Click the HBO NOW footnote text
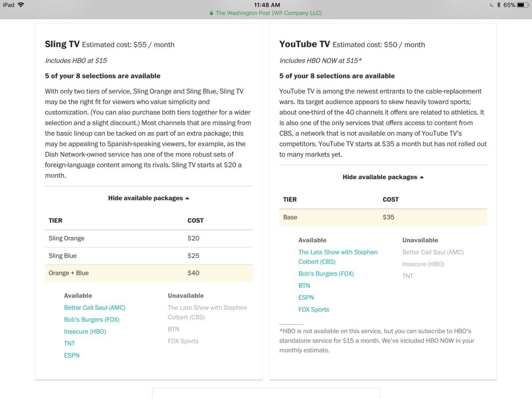The image size is (532, 399). click(377, 340)
